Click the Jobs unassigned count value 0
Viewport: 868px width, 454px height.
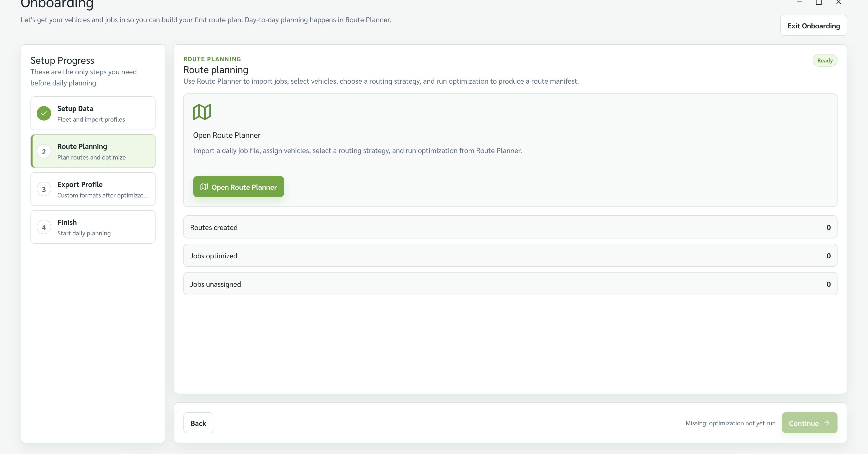coord(828,284)
